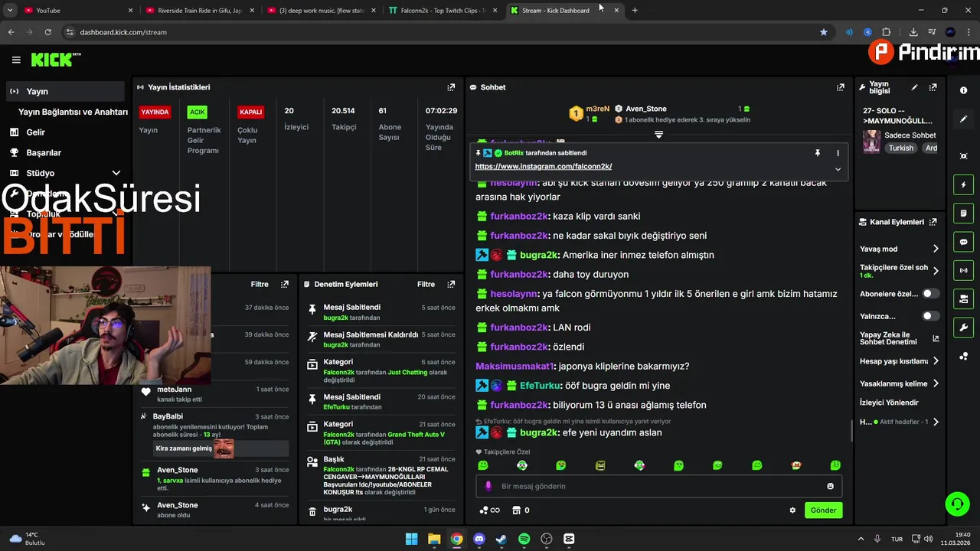Open Filtre in the activity feed panel
This screenshot has width=980, height=551.
click(x=260, y=284)
